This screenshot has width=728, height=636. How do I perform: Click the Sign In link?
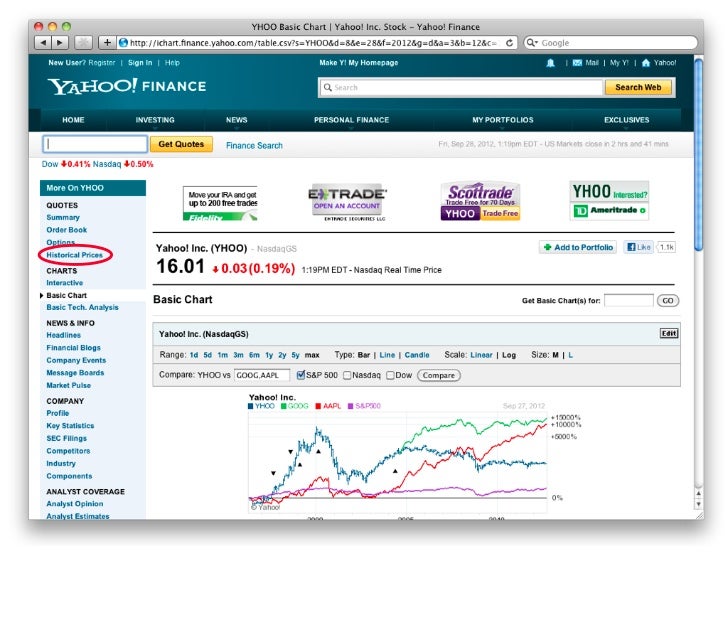[140, 63]
